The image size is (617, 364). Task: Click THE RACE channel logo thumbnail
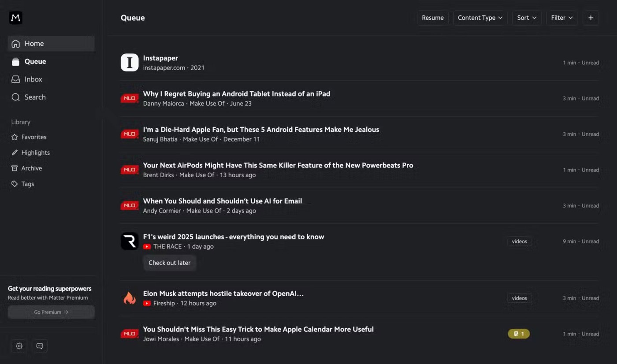(x=130, y=241)
